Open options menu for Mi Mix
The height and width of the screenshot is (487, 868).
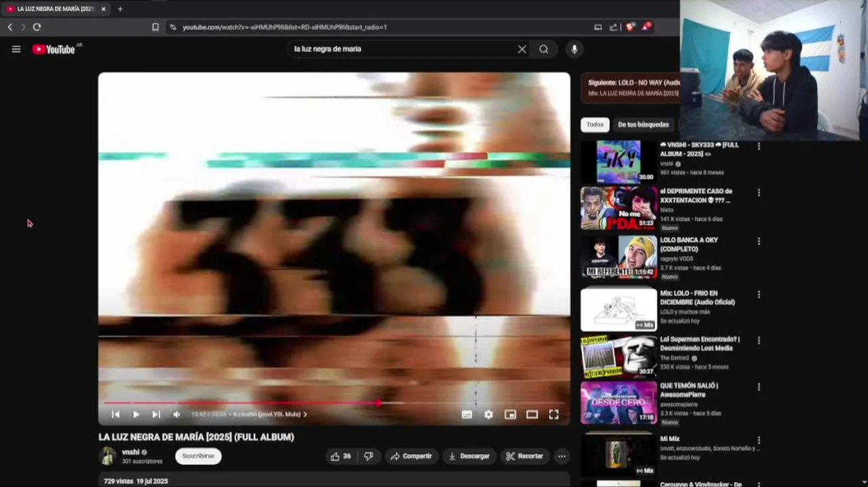tap(758, 440)
